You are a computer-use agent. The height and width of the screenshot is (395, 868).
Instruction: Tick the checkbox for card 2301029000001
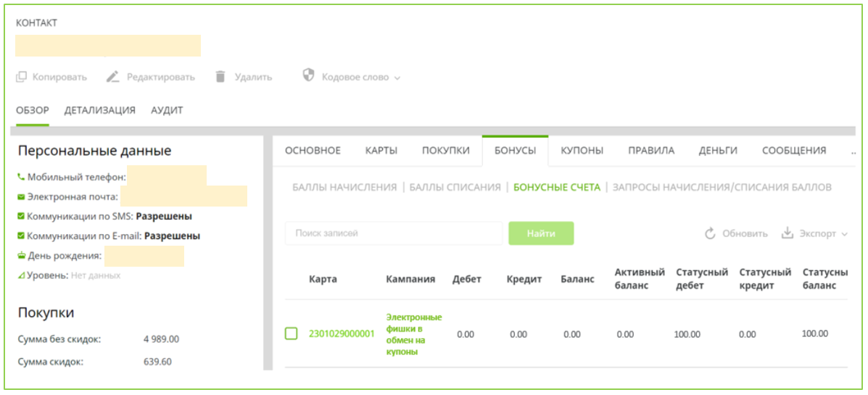point(292,334)
